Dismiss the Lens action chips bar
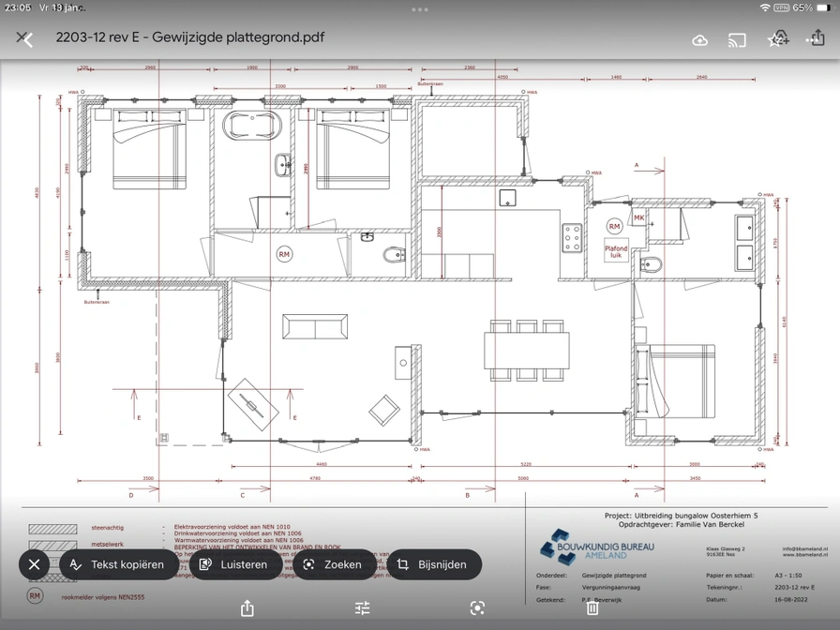Screen dimensions: 840x630 pyautogui.click(x=34, y=564)
